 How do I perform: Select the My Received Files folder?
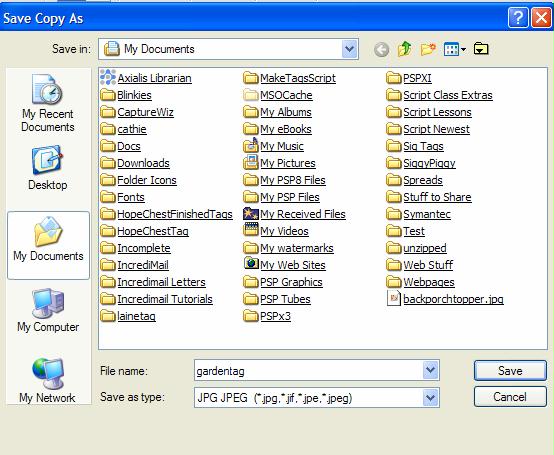pos(294,214)
